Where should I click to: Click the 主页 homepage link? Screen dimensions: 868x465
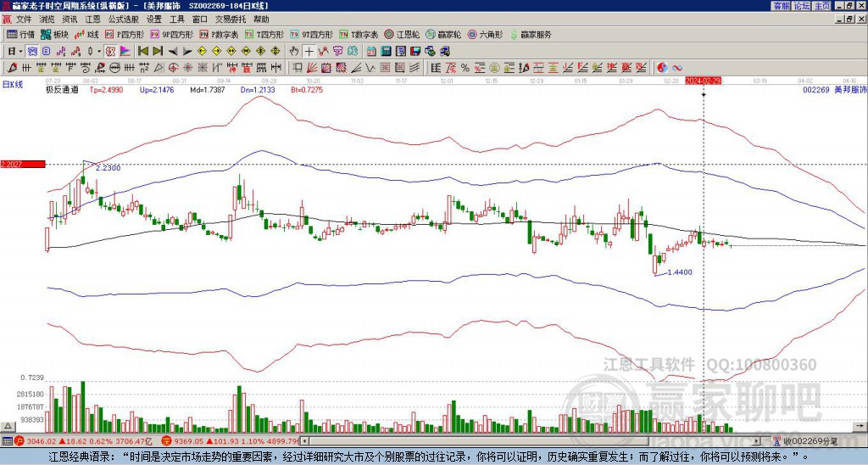822,5
